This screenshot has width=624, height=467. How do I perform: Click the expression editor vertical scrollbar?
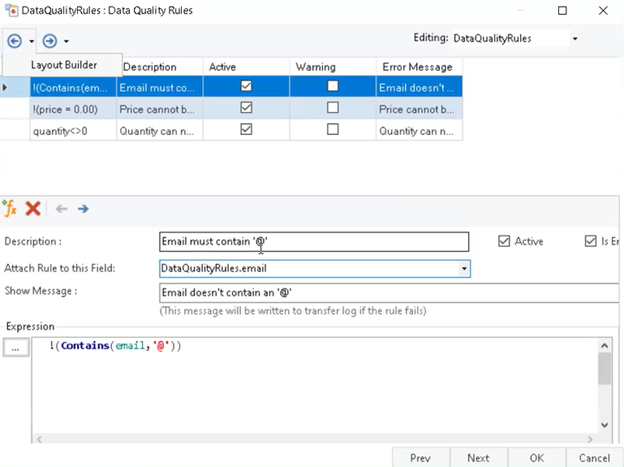point(604,385)
